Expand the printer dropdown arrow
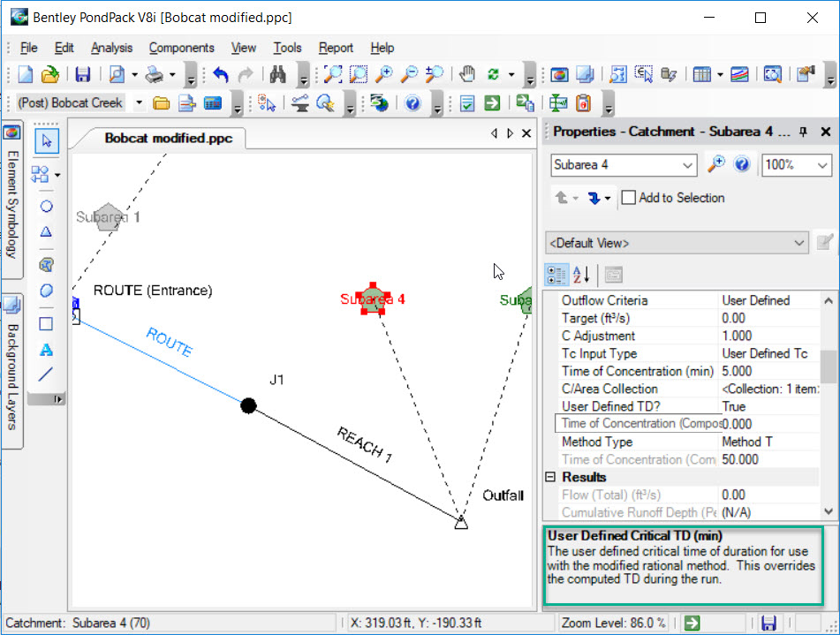The image size is (840, 635). click(172, 74)
